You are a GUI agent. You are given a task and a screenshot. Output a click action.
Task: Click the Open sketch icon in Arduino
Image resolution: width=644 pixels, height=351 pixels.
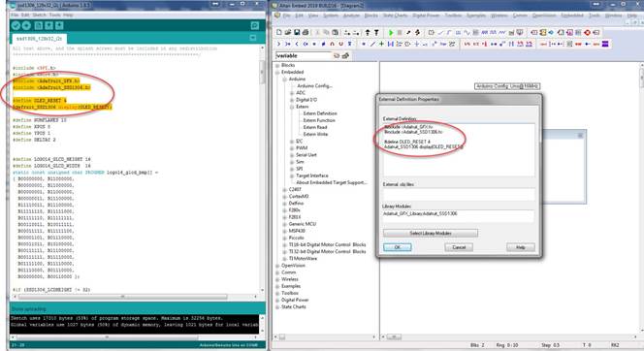[48, 25]
